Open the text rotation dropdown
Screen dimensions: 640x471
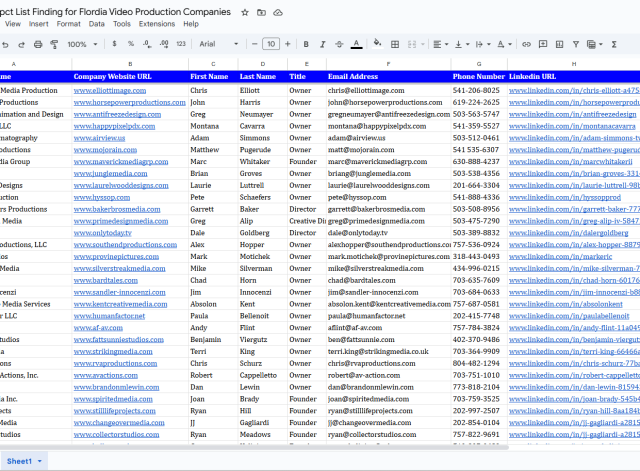point(504,44)
